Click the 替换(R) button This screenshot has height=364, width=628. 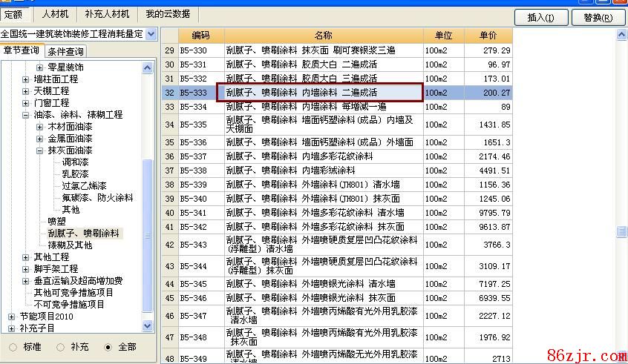598,17
